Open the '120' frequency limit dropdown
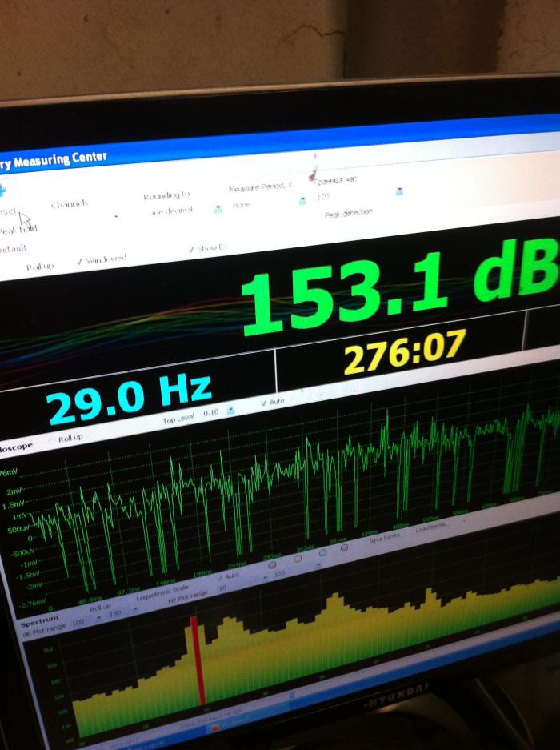560x750 pixels. (399, 191)
